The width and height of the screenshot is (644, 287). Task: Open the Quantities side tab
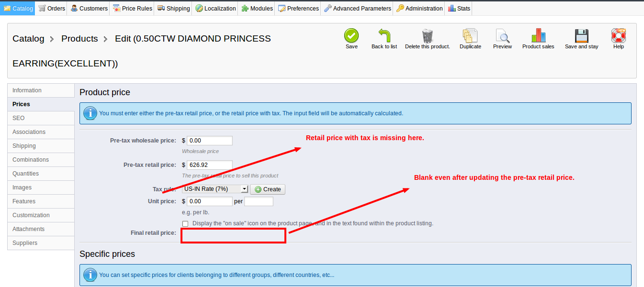[x=41, y=174]
